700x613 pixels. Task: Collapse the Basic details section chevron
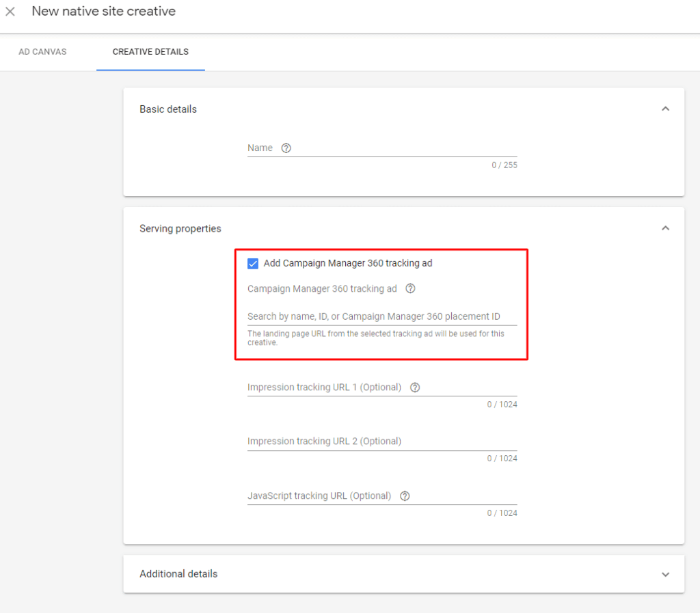click(665, 109)
